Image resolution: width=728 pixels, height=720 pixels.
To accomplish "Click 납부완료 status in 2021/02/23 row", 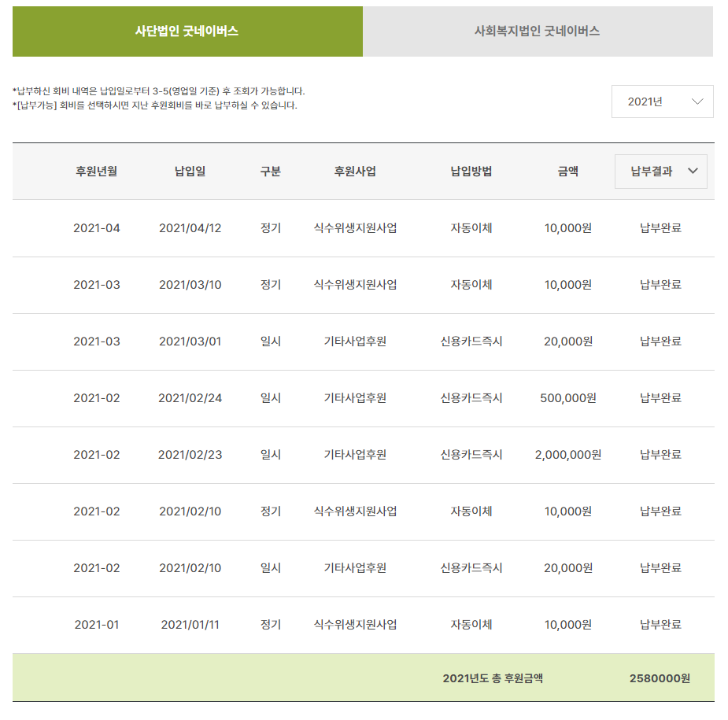I will click(x=660, y=455).
